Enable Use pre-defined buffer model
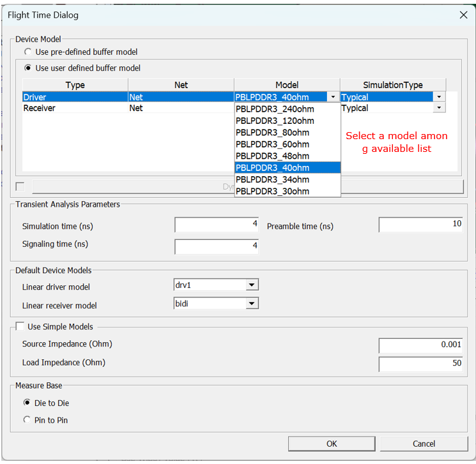 click(x=27, y=52)
